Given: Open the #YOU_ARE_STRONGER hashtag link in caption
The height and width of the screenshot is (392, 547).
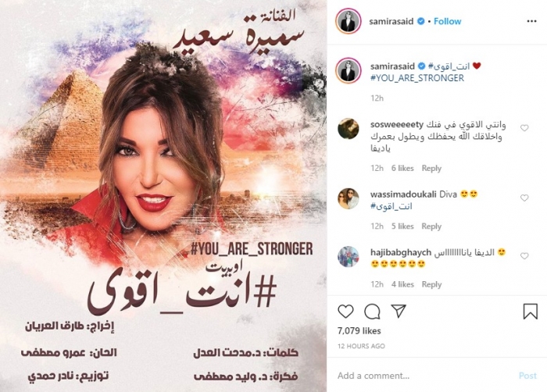Looking at the screenshot, I should (417, 78).
